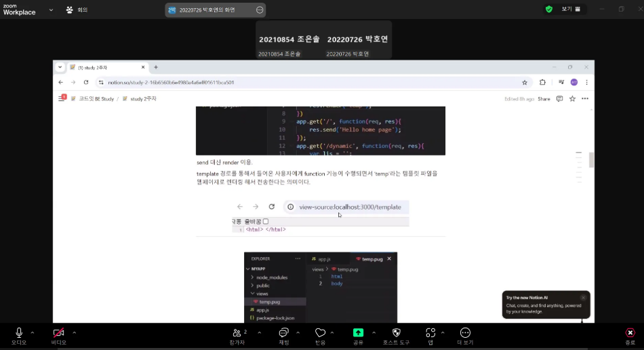The height and width of the screenshot is (350, 644).
Task: Open Notion comments icon
Action: point(559,99)
